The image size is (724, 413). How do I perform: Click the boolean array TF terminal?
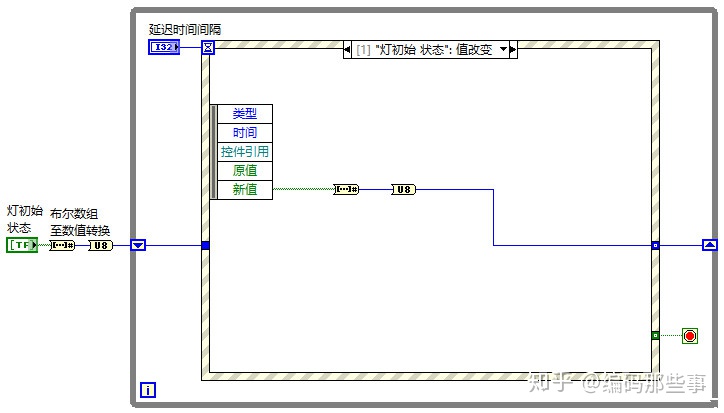coord(22,245)
